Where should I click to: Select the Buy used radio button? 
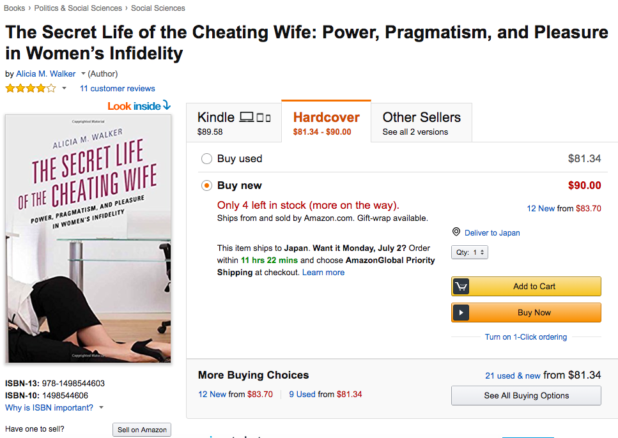(207, 158)
